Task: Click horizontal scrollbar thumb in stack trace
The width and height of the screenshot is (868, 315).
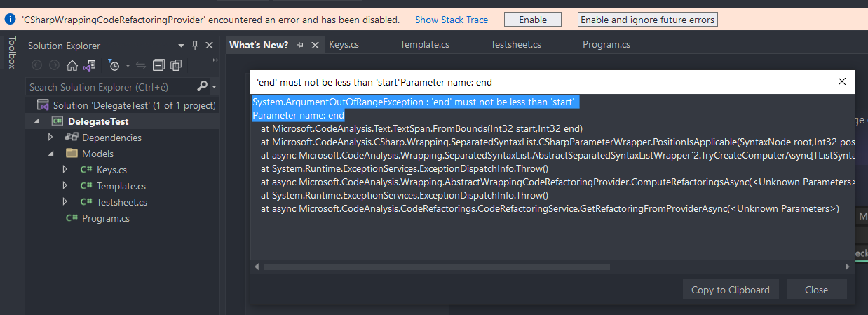Action: (x=437, y=267)
